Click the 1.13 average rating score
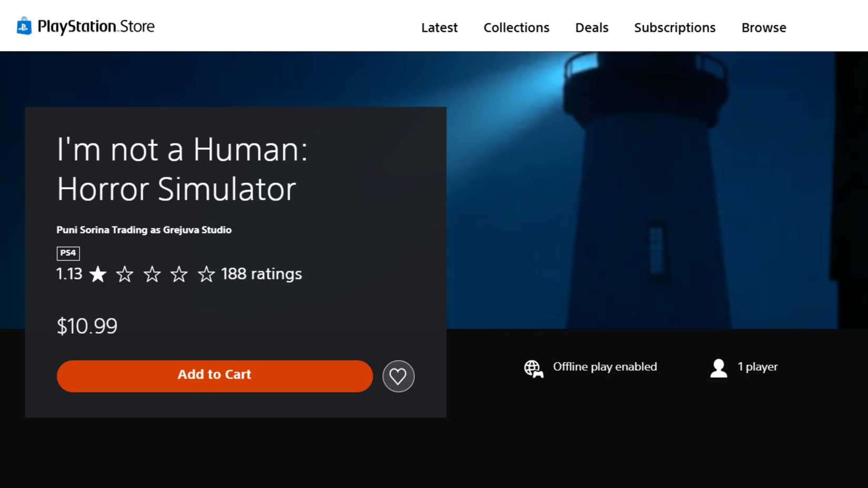The height and width of the screenshot is (488, 868). [x=69, y=274]
